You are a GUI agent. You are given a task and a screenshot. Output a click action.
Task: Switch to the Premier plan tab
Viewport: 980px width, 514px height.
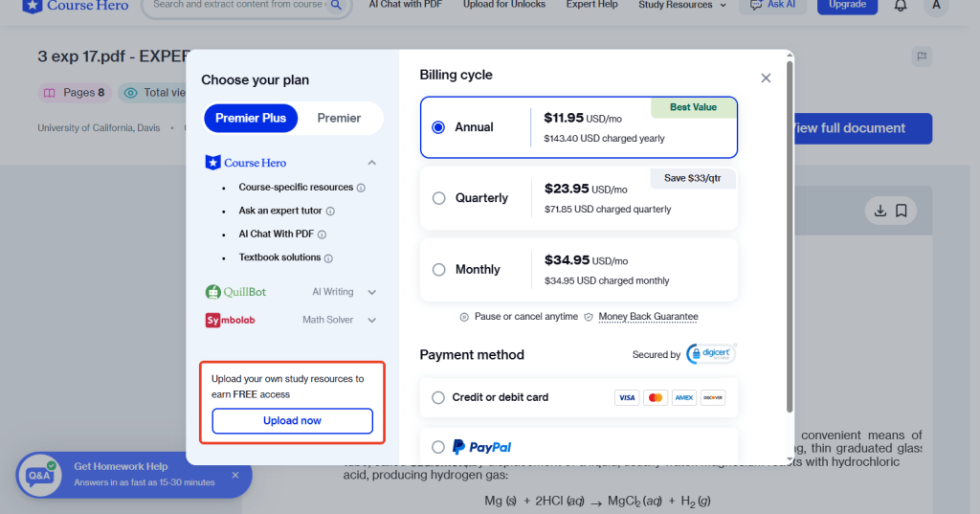[x=339, y=118]
